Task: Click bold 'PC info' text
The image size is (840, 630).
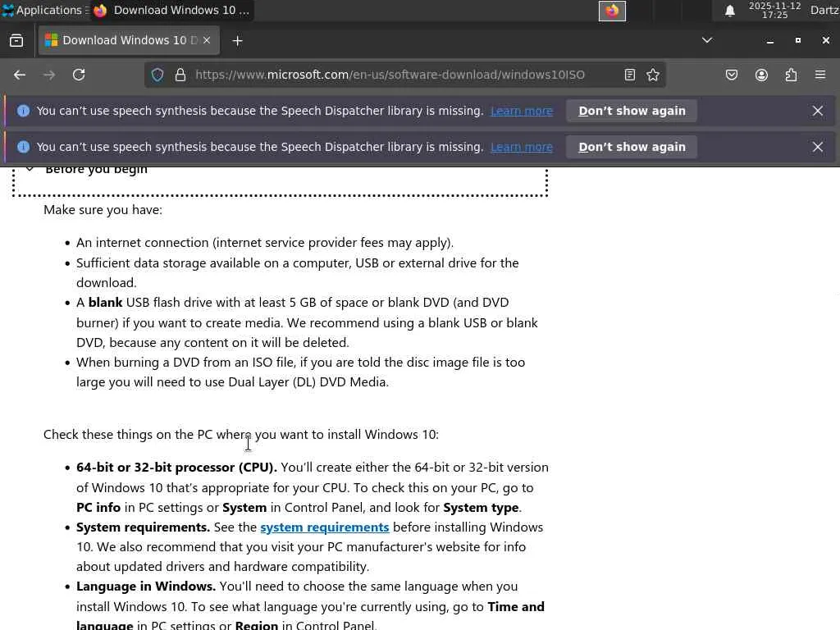Action: tap(98, 507)
